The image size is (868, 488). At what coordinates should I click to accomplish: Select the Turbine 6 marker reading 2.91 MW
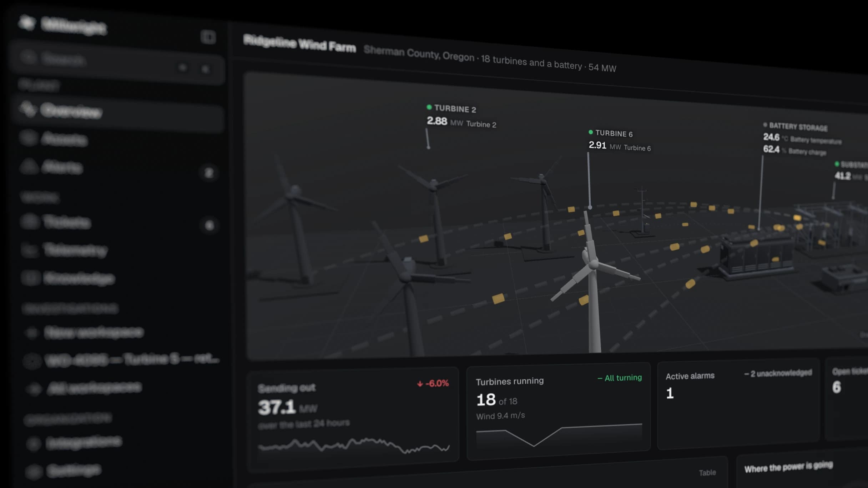pyautogui.click(x=620, y=140)
